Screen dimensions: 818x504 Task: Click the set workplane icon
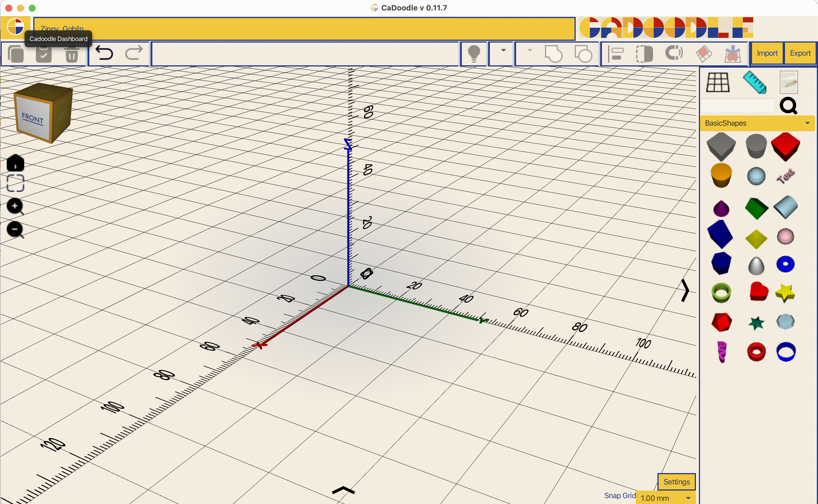tap(704, 54)
